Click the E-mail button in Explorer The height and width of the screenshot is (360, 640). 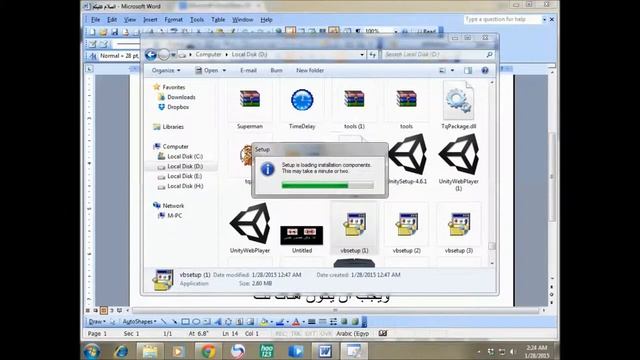tap(248, 71)
